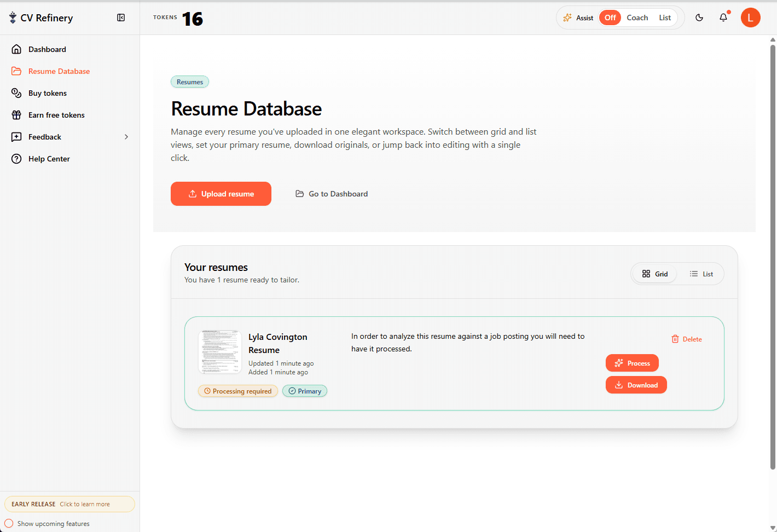The image size is (777, 532).
Task: Switch resumes to List view
Action: [701, 274]
